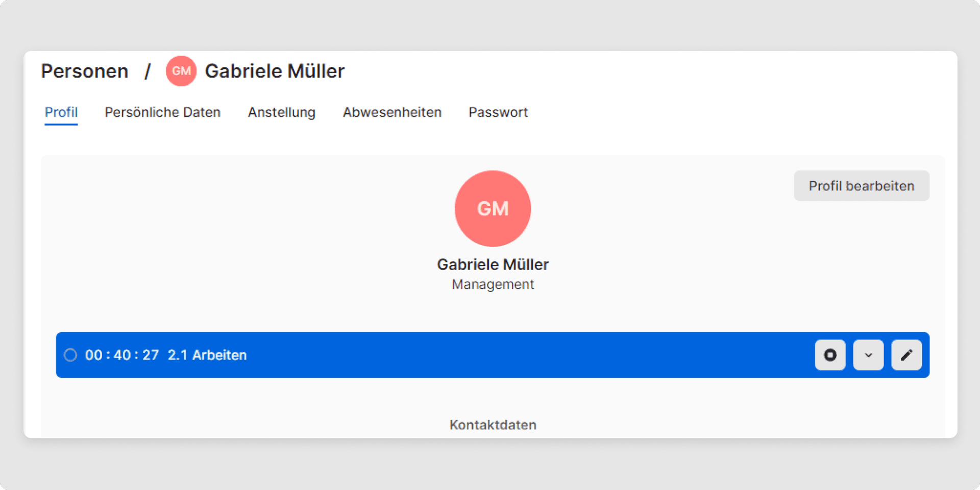Click the 00:40:27 elapsed time display

click(122, 355)
